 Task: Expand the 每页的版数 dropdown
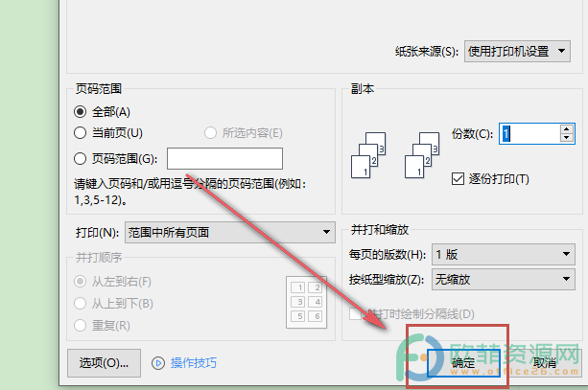[504, 254]
